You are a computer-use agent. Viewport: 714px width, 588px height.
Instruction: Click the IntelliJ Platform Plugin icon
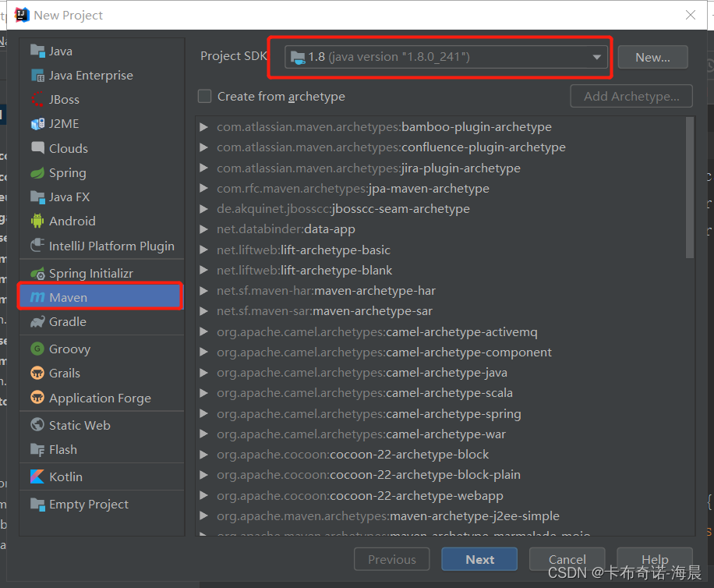(x=37, y=246)
